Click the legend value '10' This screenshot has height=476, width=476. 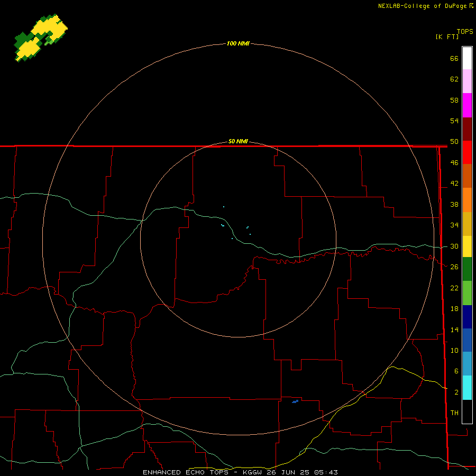coord(454,350)
